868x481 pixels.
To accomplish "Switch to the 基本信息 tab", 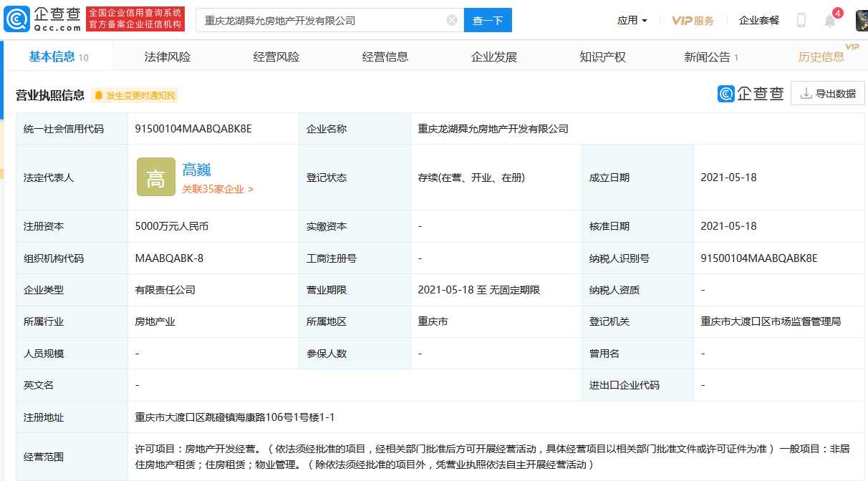I will coord(59,57).
